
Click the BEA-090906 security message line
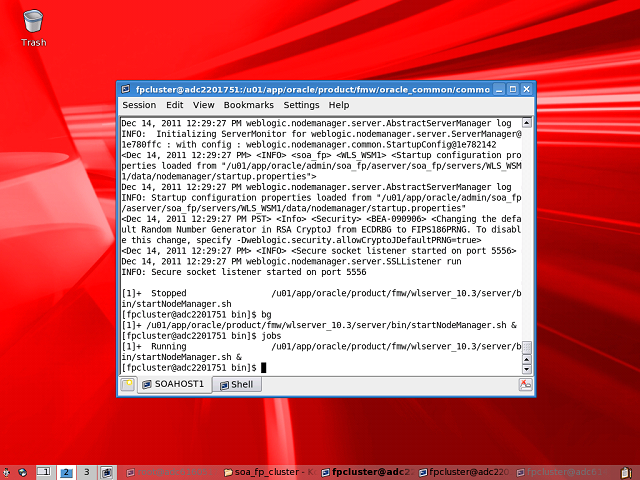(321, 219)
